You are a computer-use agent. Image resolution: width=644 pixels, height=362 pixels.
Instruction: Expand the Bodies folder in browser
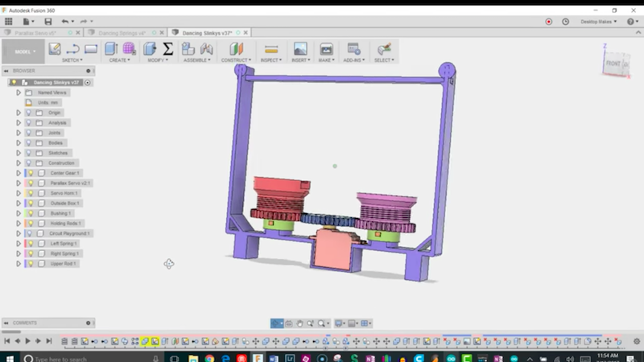pos(19,143)
